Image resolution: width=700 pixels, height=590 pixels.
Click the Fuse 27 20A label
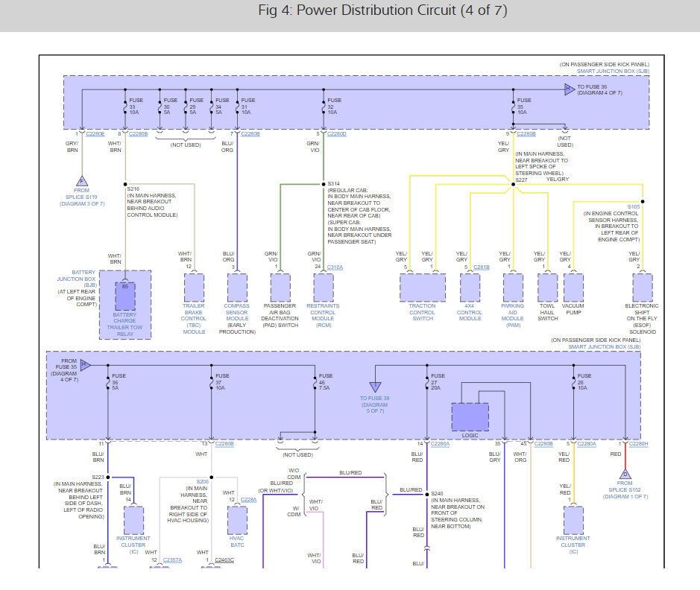438,381
